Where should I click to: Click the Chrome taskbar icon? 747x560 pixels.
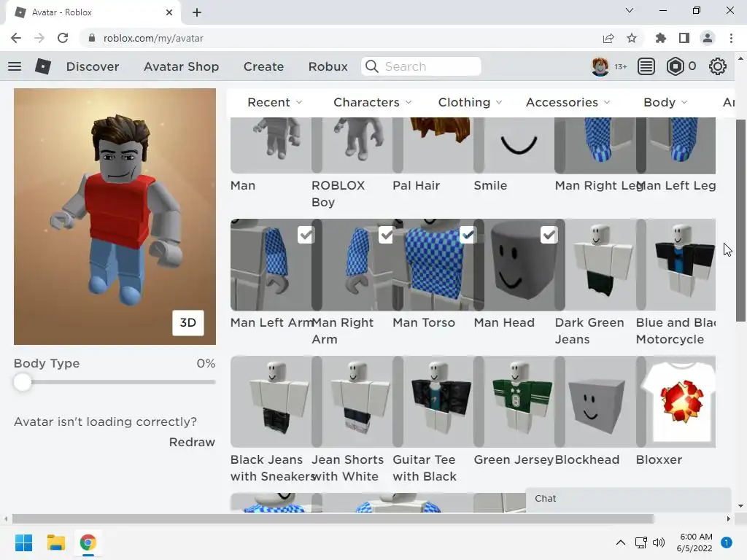click(x=88, y=542)
